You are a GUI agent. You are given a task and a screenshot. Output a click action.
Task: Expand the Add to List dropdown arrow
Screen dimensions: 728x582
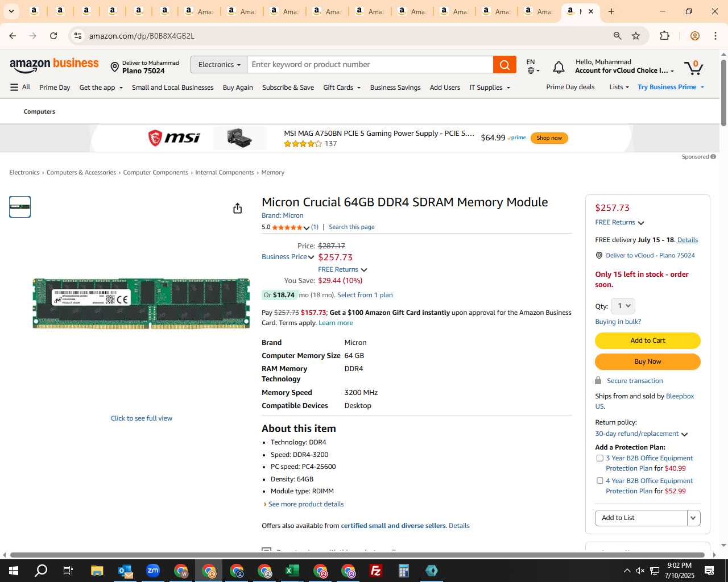pos(693,518)
